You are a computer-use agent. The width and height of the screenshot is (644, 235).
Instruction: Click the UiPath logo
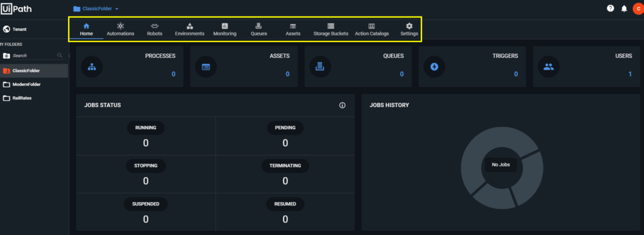point(16,8)
